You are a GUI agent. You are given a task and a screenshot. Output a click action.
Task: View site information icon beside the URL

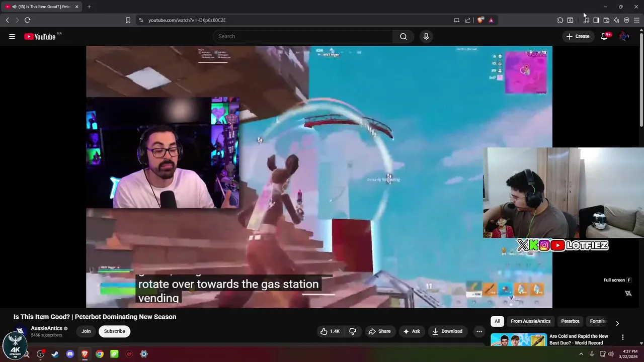pyautogui.click(x=141, y=20)
